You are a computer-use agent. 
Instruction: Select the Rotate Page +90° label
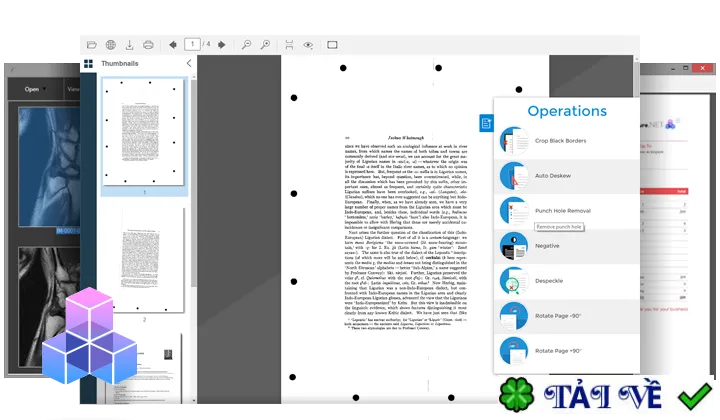558,351
